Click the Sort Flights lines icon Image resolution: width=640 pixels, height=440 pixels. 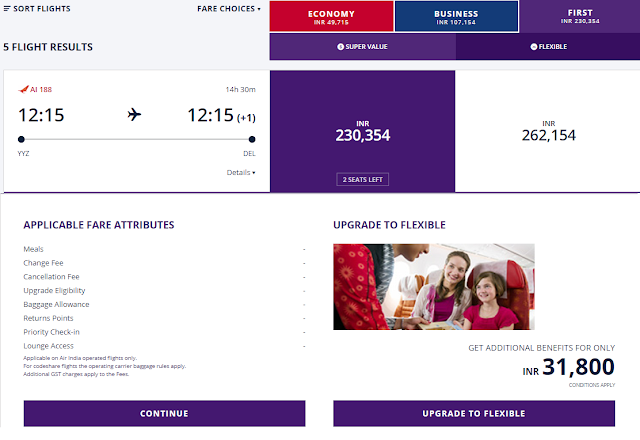7,9
